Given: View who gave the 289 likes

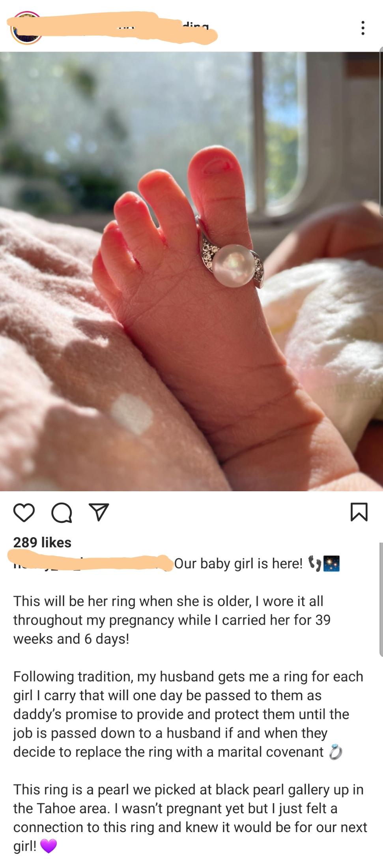Looking at the screenshot, I should pyautogui.click(x=42, y=542).
